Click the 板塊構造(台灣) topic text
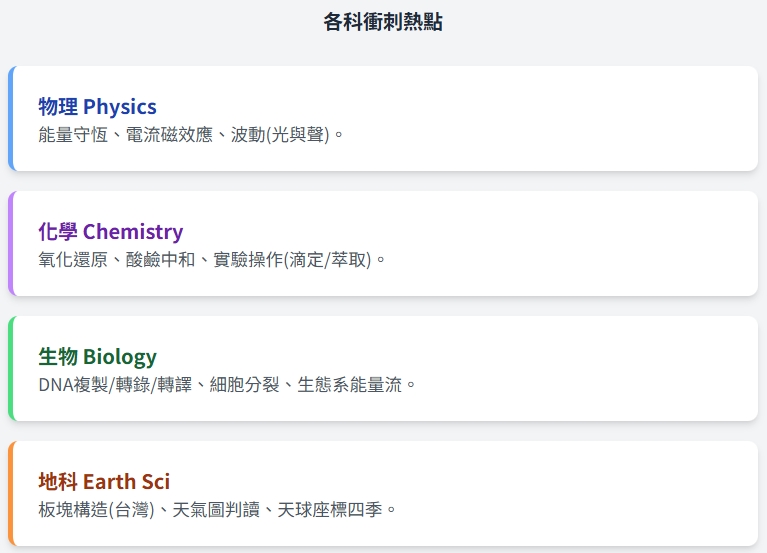Screen dimensions: 767x553 pos(96,509)
